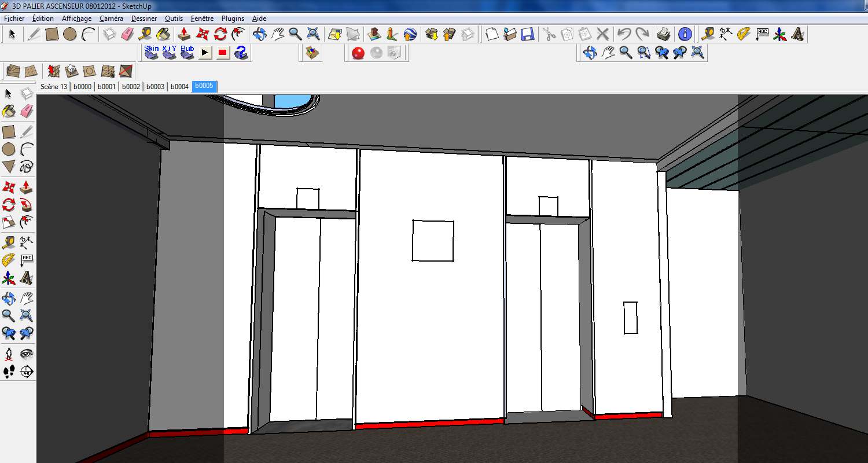868x463 pixels.
Task: Switch to scene tab b0003
Action: pos(155,87)
